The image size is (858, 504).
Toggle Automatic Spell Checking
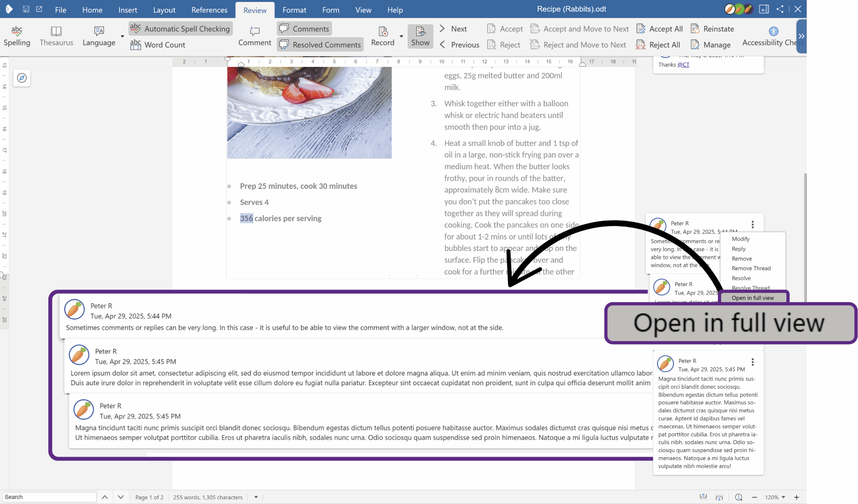(x=180, y=28)
